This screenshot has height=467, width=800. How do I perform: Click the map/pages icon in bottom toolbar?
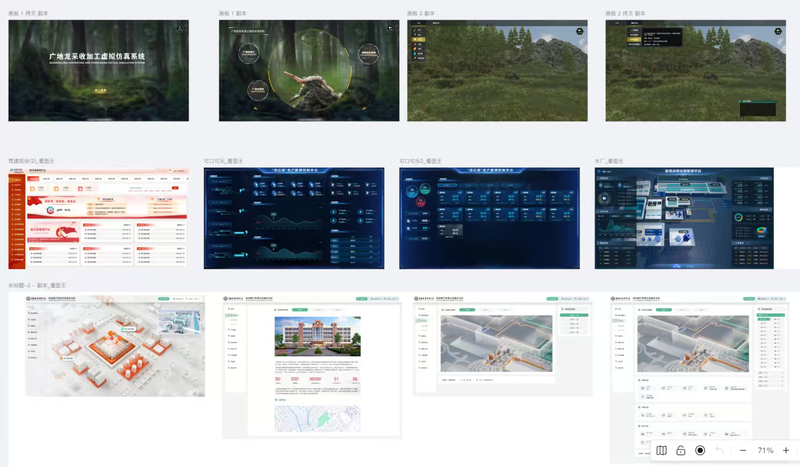[x=661, y=451]
